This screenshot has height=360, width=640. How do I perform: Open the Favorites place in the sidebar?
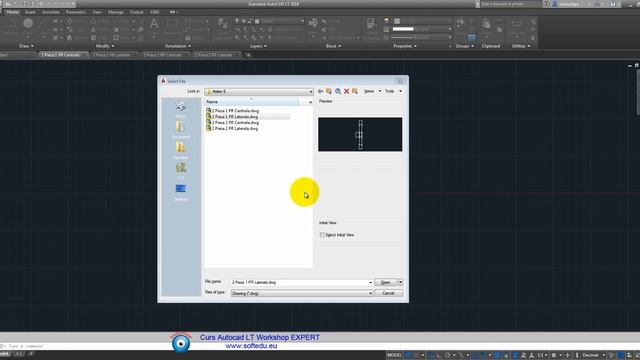click(181, 151)
